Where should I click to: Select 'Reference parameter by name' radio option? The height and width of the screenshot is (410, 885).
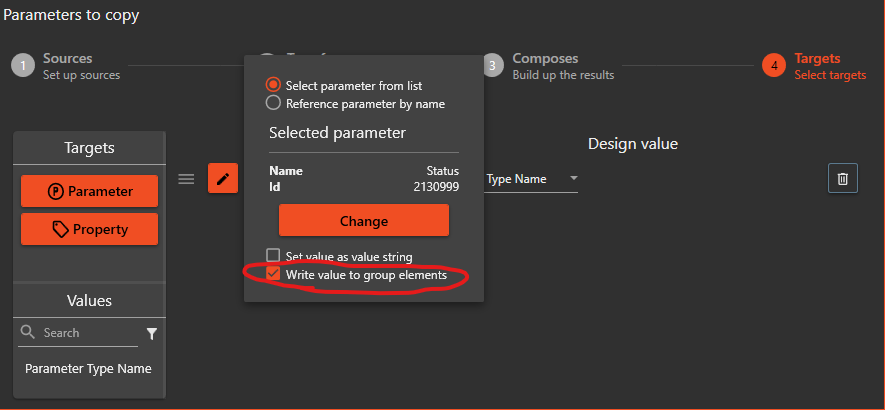(x=273, y=103)
